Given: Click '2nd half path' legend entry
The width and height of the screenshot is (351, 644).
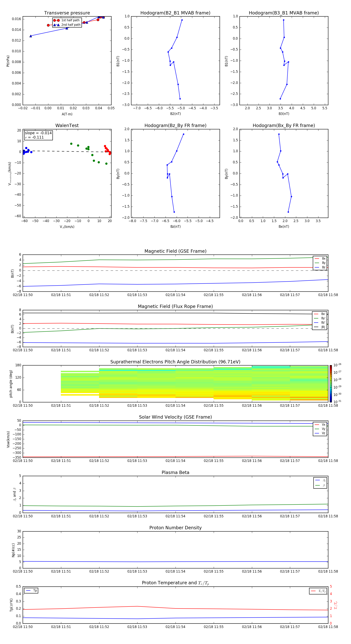Looking at the screenshot, I should [67, 25].
